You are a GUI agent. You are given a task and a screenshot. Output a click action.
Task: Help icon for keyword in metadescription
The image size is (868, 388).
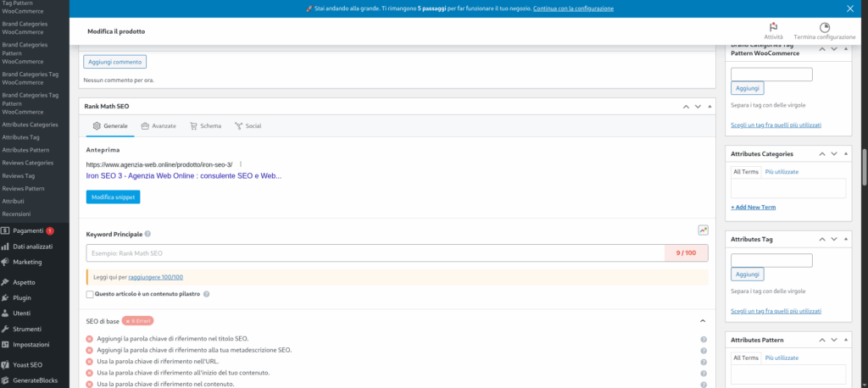pos(704,351)
